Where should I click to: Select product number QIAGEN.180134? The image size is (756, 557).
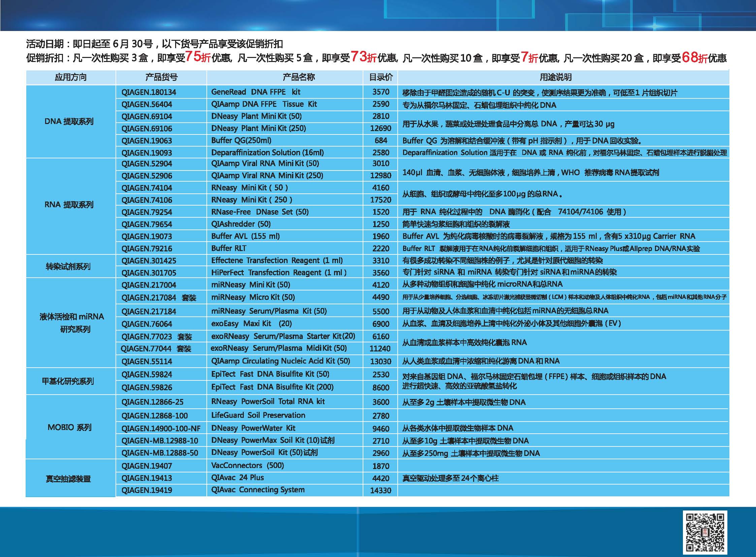point(149,92)
